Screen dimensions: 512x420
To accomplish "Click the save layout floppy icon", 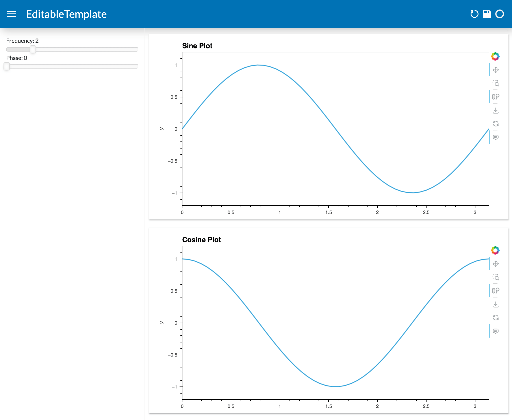I will coord(487,14).
